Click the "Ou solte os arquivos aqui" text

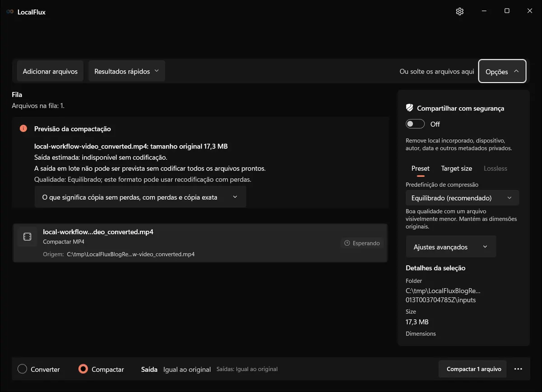pyautogui.click(x=437, y=71)
